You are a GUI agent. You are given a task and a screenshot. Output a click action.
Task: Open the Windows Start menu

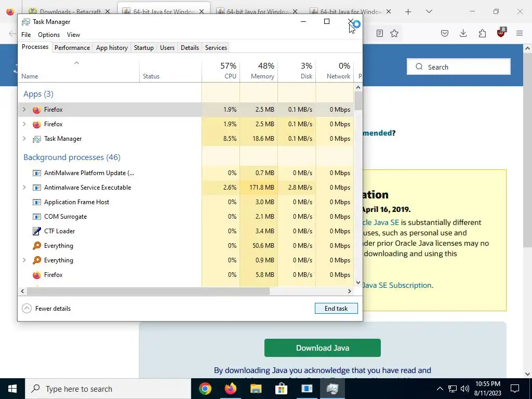[12, 389]
